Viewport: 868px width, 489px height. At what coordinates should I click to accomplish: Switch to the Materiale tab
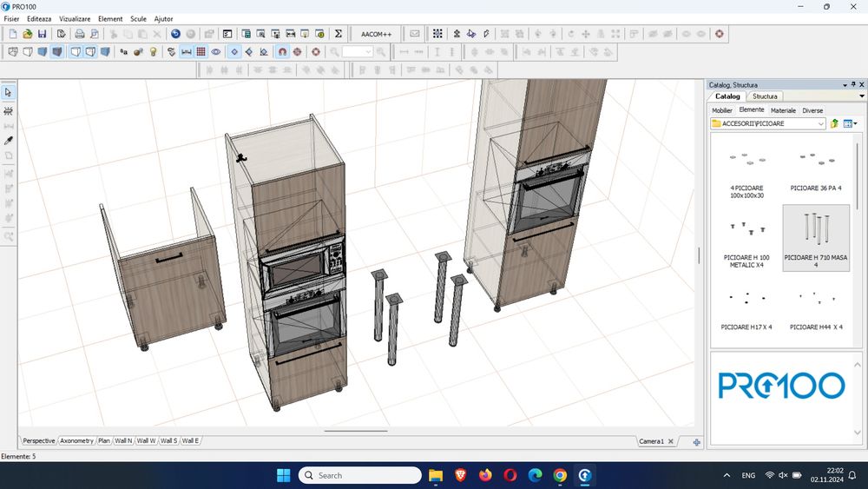[x=783, y=110]
